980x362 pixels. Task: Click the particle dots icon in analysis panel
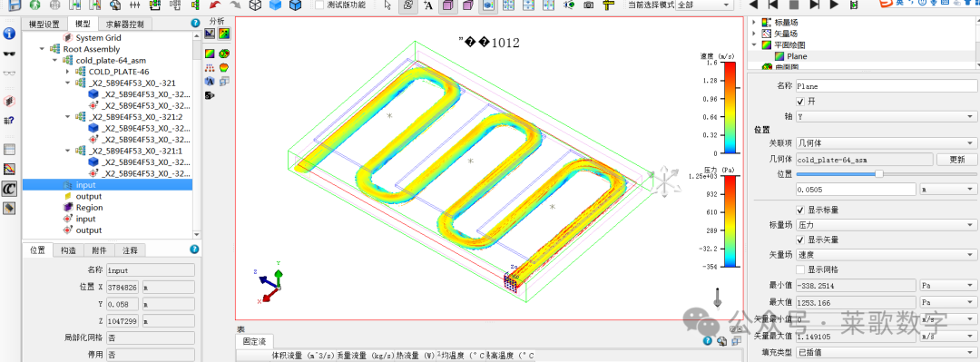point(210,67)
